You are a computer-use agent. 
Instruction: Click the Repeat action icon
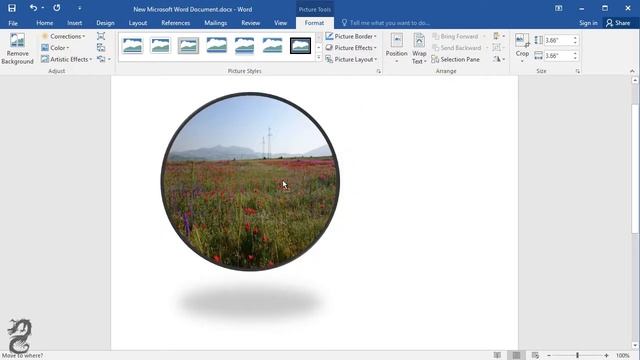(x=56, y=8)
